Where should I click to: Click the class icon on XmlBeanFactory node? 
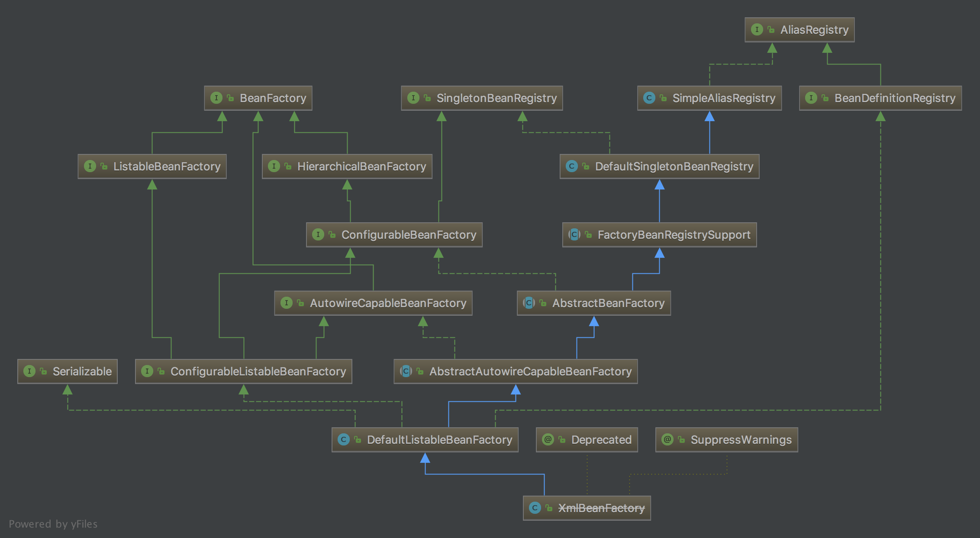535,508
